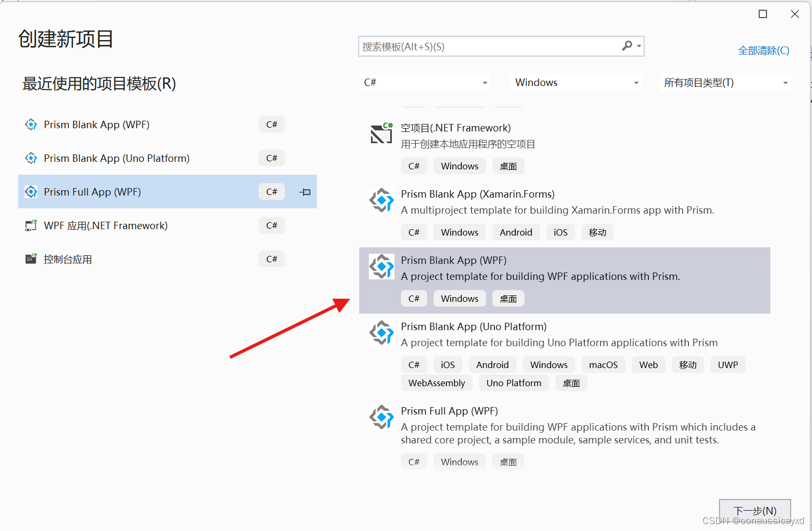This screenshot has width=812, height=531.
Task: Select recent template 控制台应用
Action: tap(167, 259)
